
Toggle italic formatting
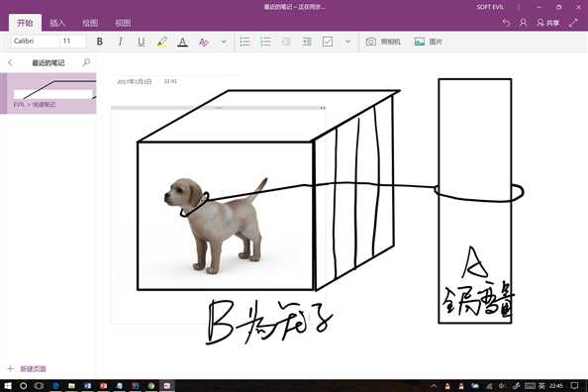121,42
